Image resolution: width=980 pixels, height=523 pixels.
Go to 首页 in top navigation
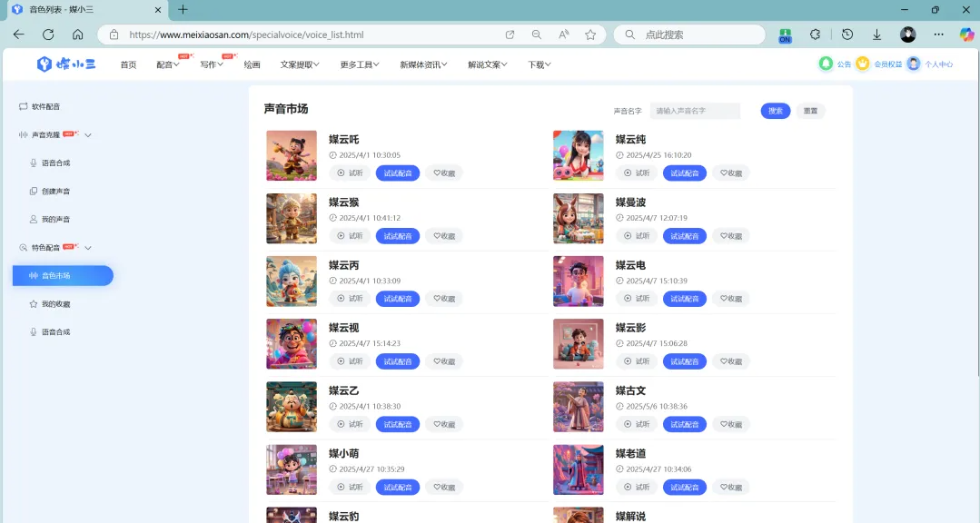(x=128, y=64)
